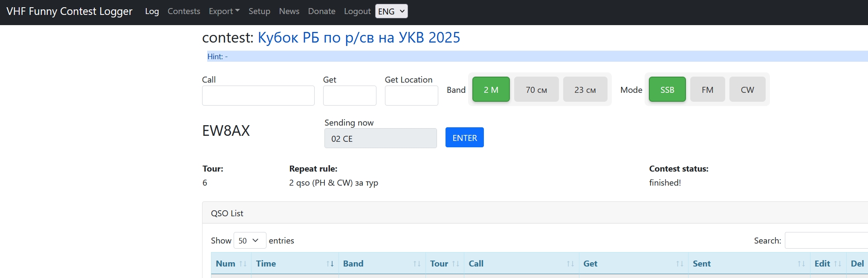Click the Call input field

point(258,96)
